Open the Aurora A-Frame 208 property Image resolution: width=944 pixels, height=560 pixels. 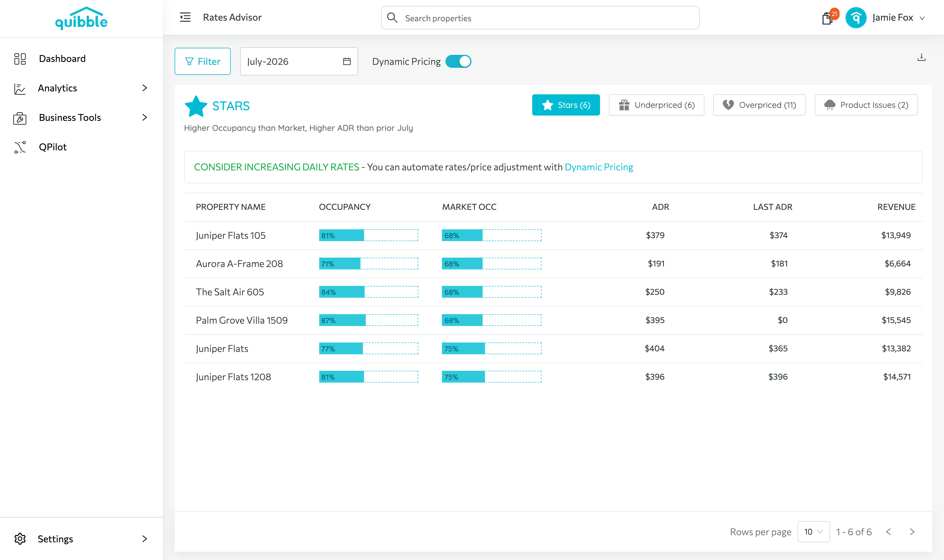(239, 263)
